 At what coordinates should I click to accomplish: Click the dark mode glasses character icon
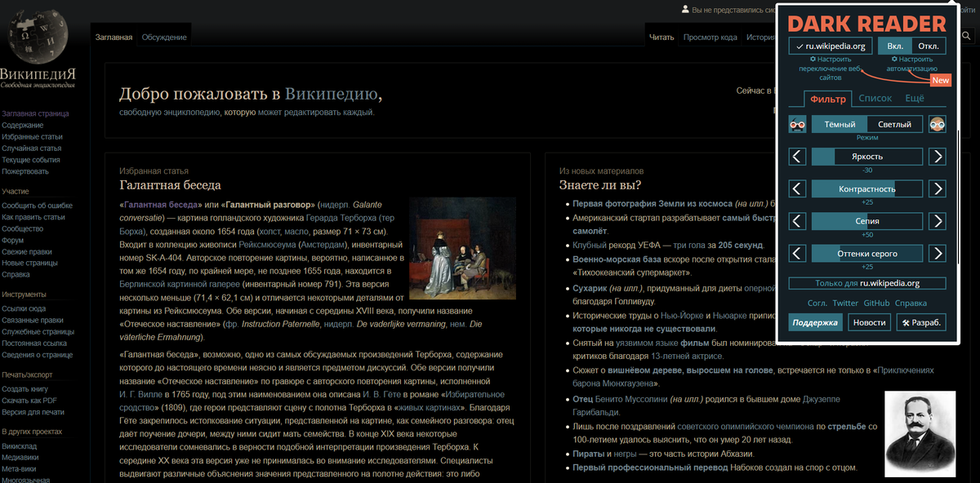(x=797, y=124)
